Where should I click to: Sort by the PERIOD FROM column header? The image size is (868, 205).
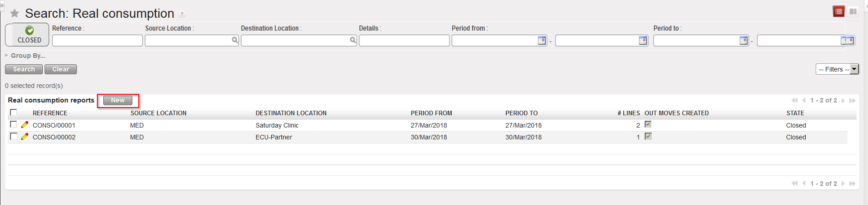pos(431,113)
